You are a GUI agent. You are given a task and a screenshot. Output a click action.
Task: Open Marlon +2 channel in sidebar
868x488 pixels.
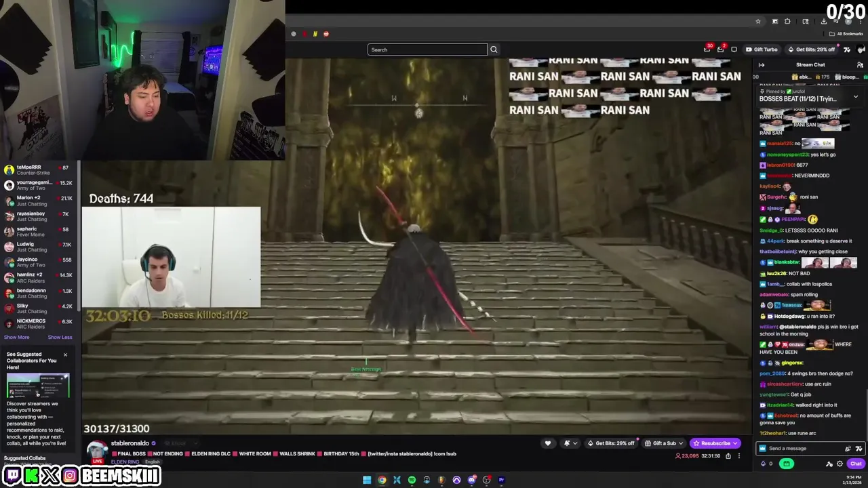(x=37, y=201)
